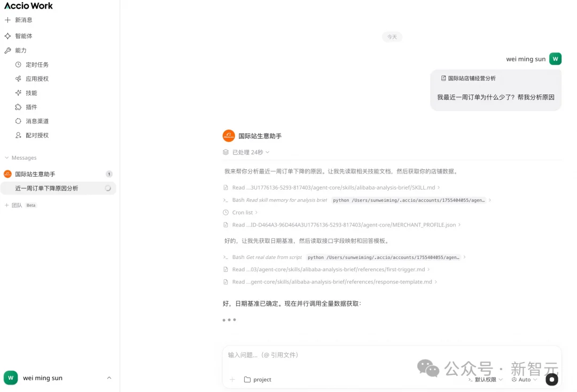Click the 输入问题 message input field

pos(321,355)
